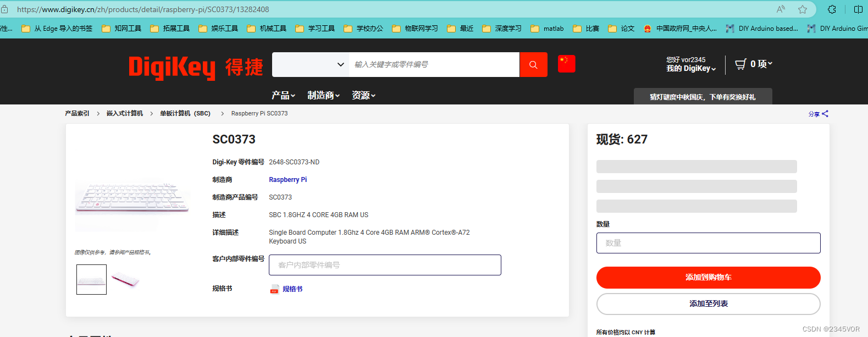868x337 pixels.
Task: Open the 机械工具 bookmark folder
Action: [267, 29]
